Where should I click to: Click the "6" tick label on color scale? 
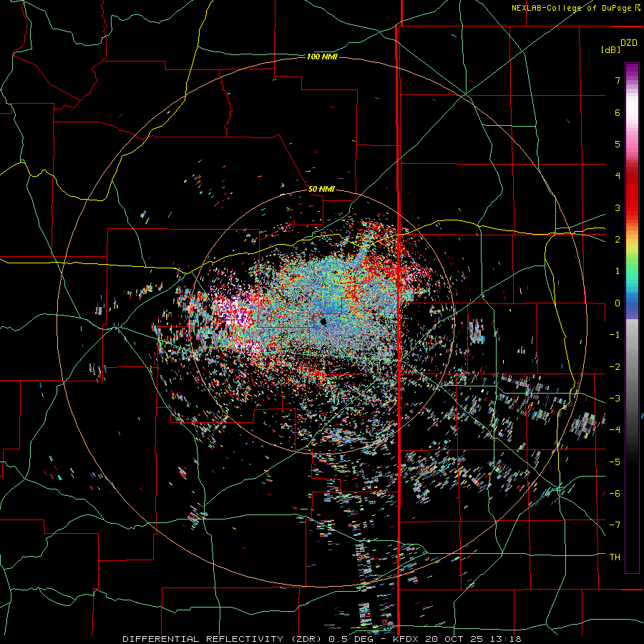(618, 112)
